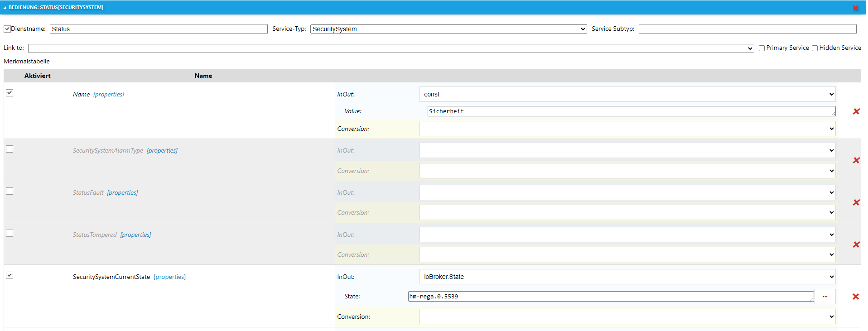Delete the SecuritySystemCurrentState row
The height and width of the screenshot is (331, 868).
(x=856, y=297)
